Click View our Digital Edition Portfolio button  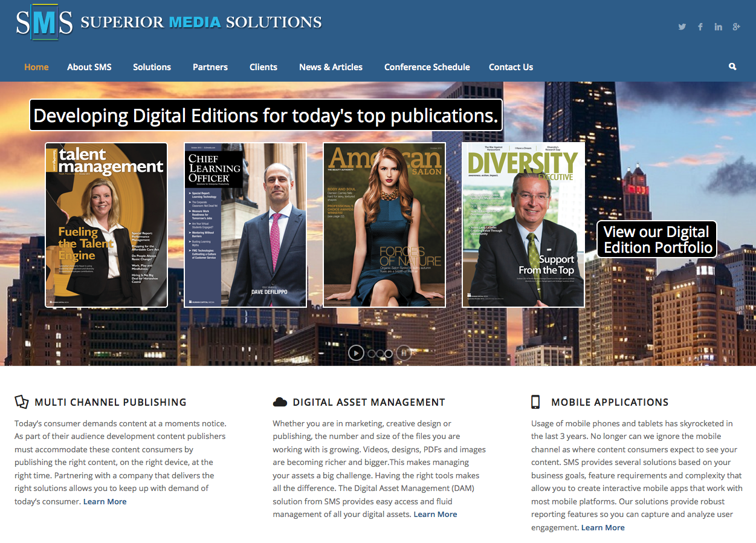(657, 239)
